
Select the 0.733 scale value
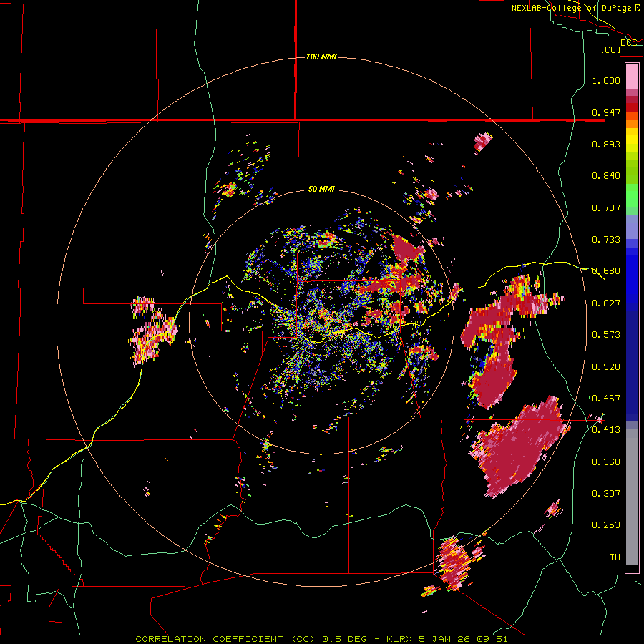coord(606,239)
